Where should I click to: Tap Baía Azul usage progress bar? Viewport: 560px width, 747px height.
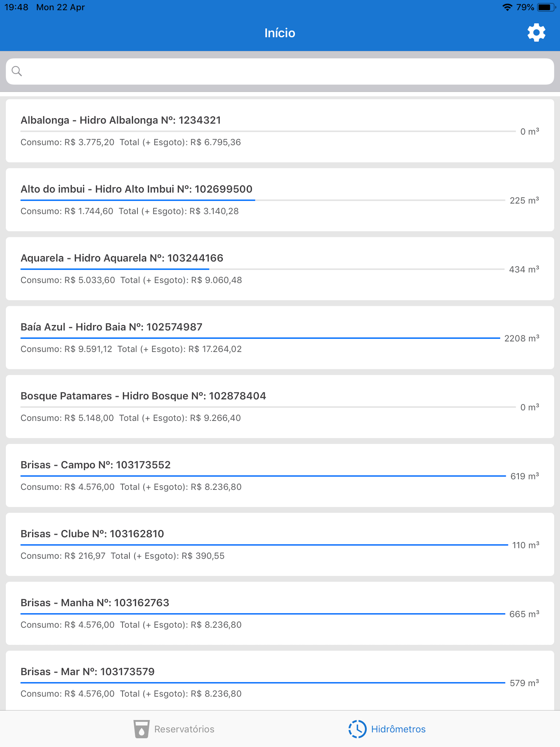pyautogui.click(x=260, y=338)
